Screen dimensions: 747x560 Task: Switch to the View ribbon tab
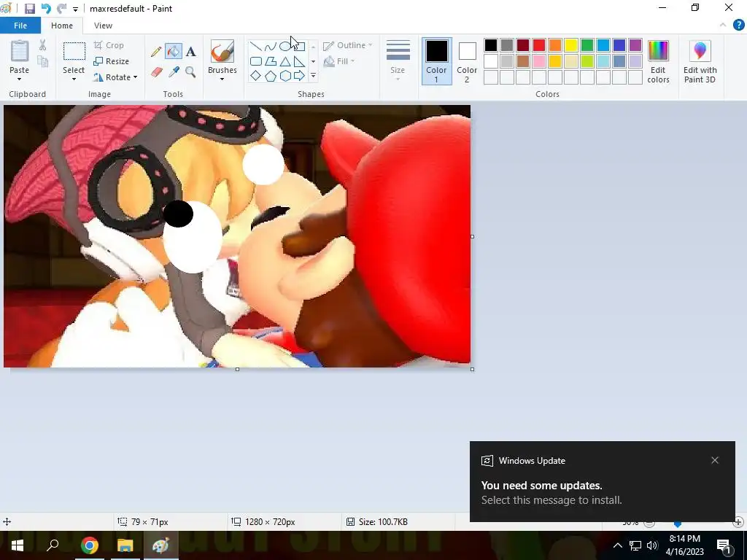pos(103,26)
